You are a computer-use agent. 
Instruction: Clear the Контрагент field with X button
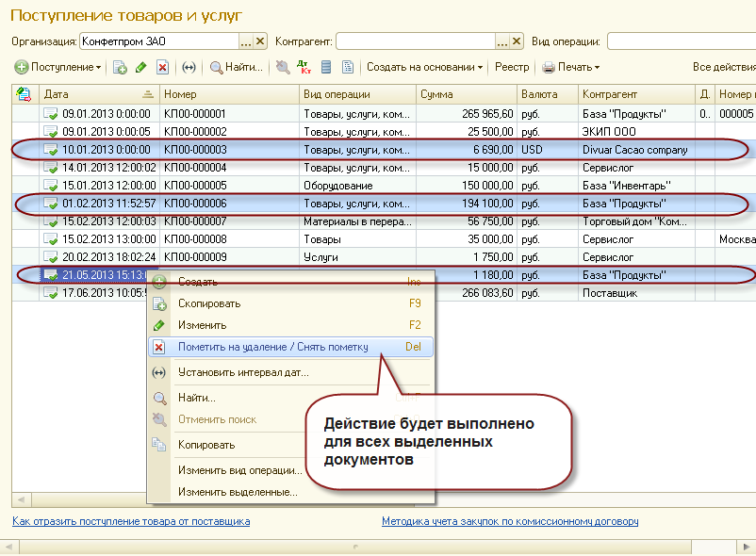517,41
